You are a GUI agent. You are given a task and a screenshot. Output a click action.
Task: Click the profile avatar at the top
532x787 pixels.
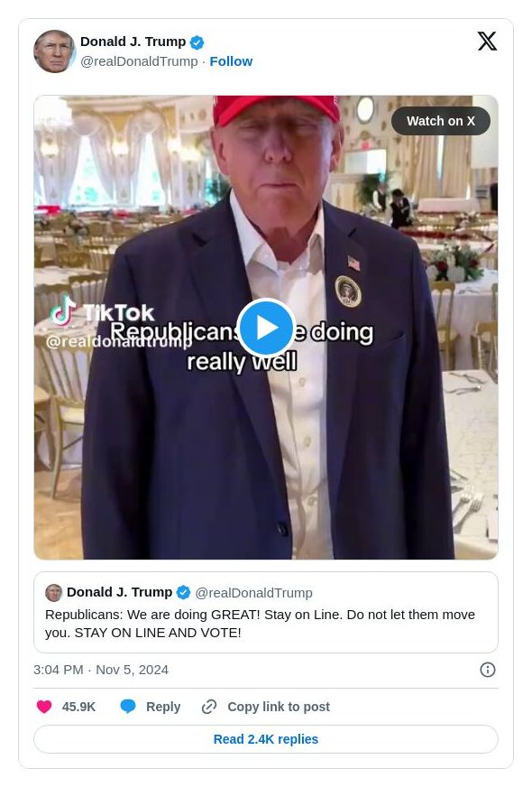pyautogui.click(x=54, y=51)
